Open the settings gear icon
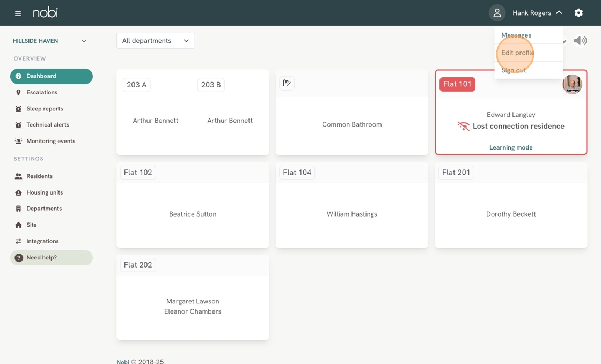This screenshot has height=364, width=601. pos(578,13)
